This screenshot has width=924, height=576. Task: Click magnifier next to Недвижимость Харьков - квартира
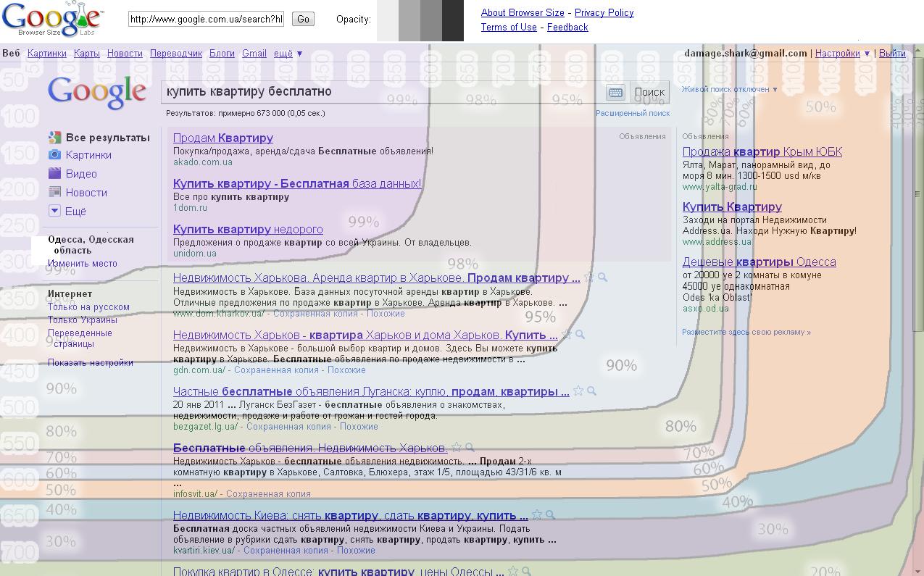tap(580, 335)
